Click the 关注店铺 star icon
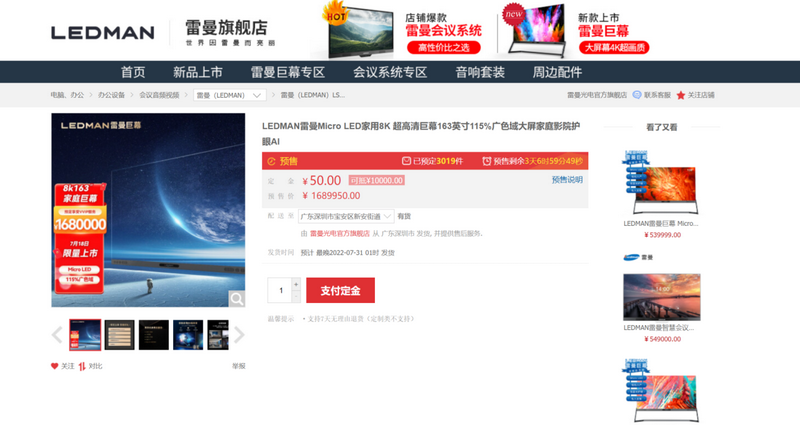Image resolution: width=800 pixels, height=425 pixels. pos(681,95)
